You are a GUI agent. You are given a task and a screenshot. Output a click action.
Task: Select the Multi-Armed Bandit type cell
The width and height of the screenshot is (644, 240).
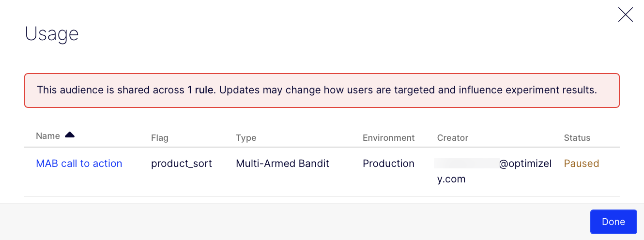click(282, 164)
